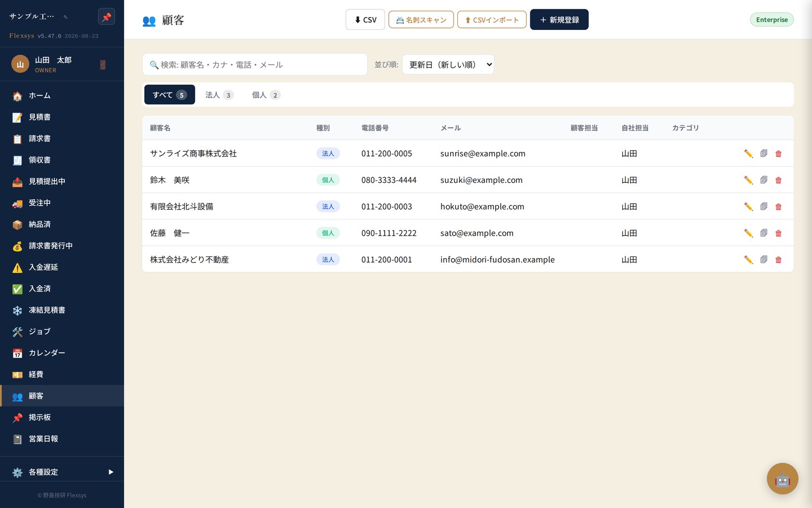Open 入金済 in the sidebar
Image resolution: width=812 pixels, height=508 pixels.
(62, 289)
